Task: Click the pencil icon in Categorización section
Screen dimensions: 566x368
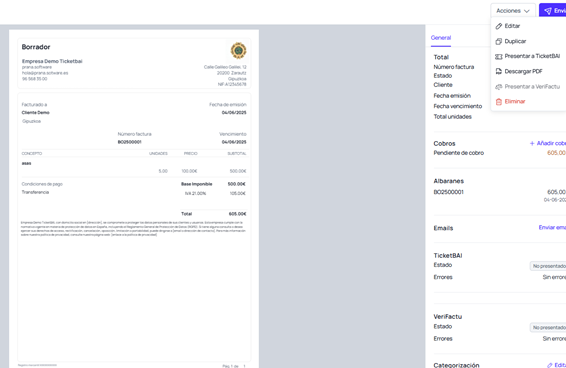Action: (549, 365)
